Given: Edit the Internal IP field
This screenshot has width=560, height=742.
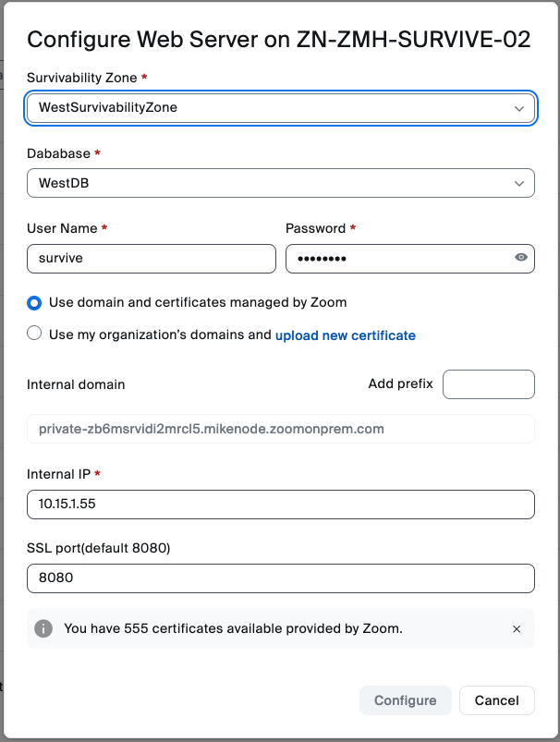Looking at the screenshot, I should [281, 505].
